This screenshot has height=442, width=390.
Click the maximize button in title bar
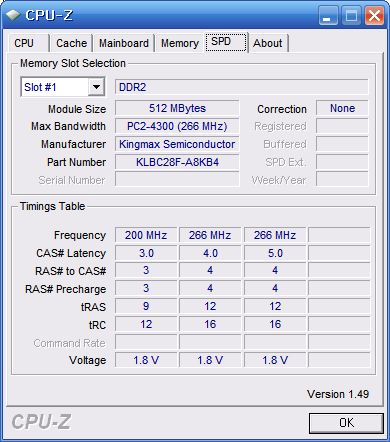coord(351,15)
